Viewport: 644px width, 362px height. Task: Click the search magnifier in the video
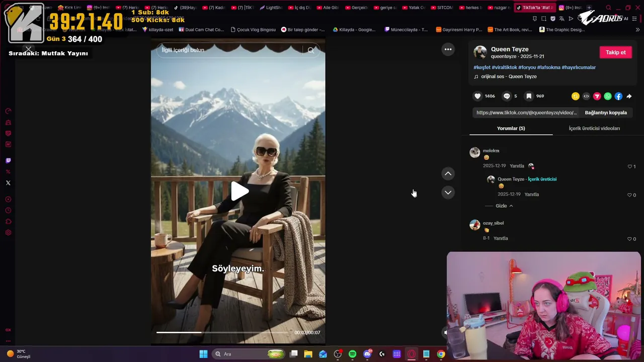311,50
